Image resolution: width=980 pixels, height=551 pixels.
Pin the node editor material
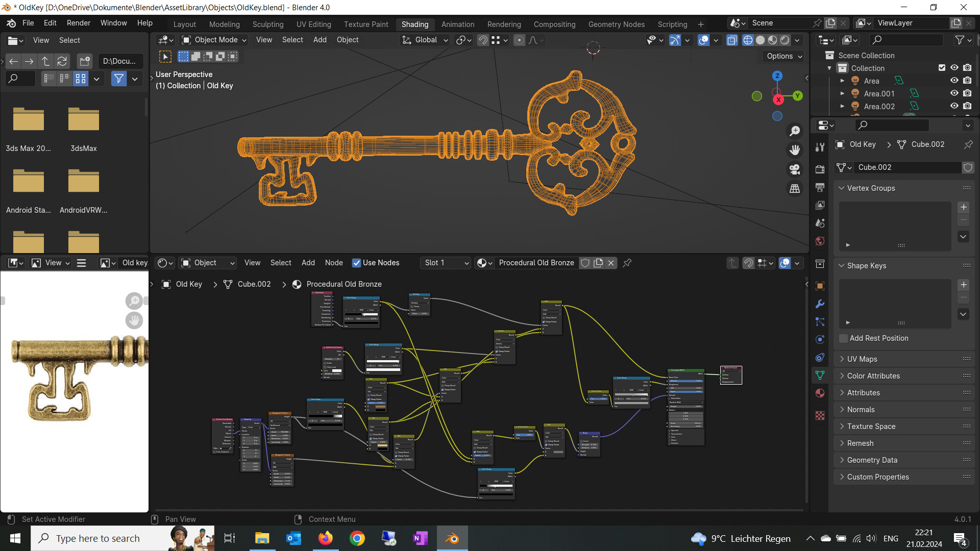627,263
